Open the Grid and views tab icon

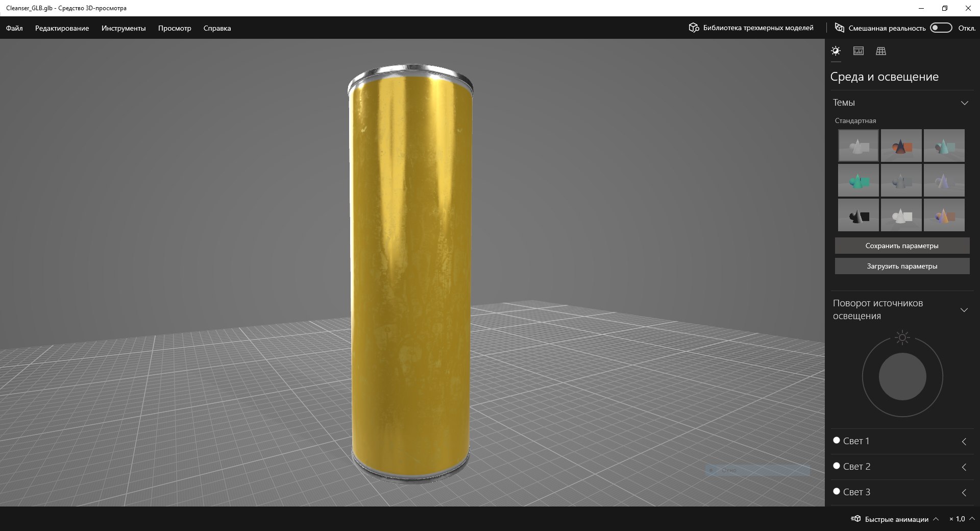tap(881, 51)
